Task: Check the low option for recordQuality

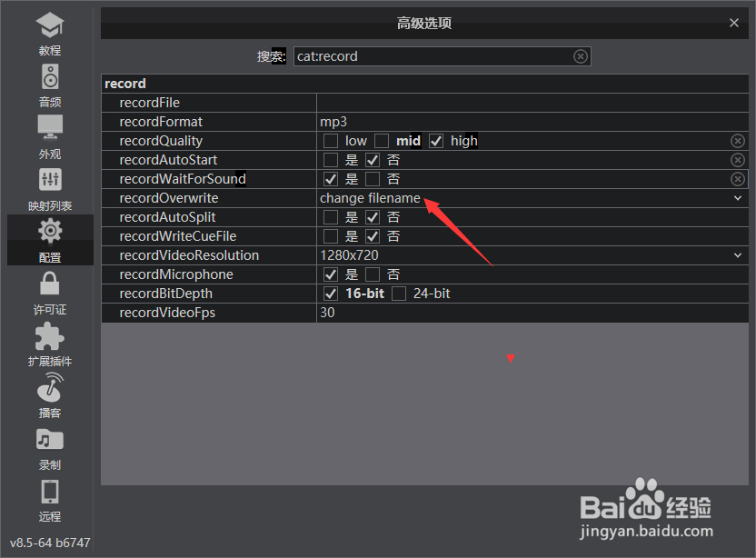Action: point(331,141)
